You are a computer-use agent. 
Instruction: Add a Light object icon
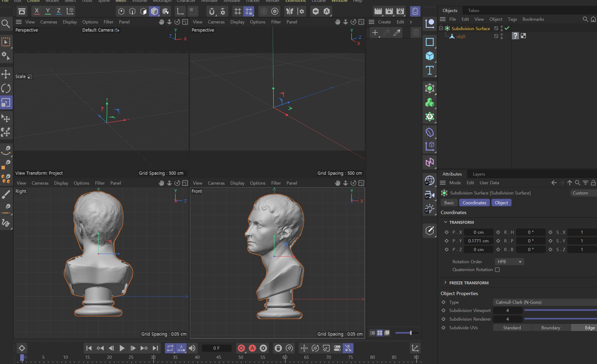coord(429,209)
